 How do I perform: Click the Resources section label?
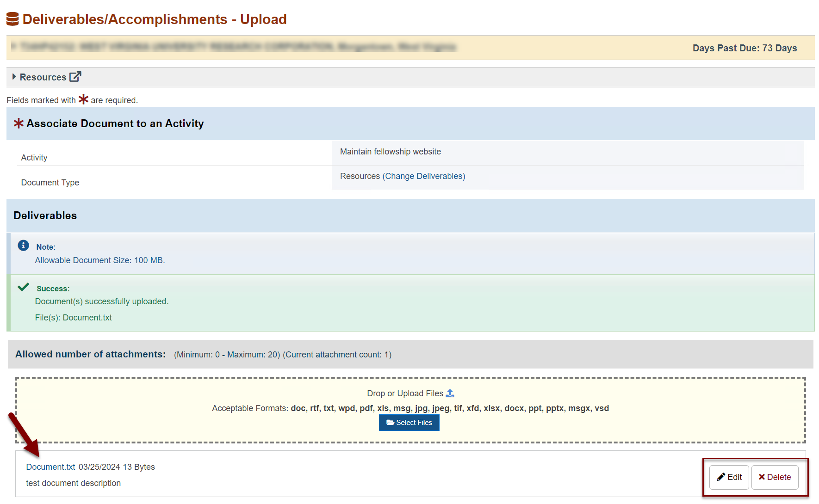pyautogui.click(x=43, y=77)
